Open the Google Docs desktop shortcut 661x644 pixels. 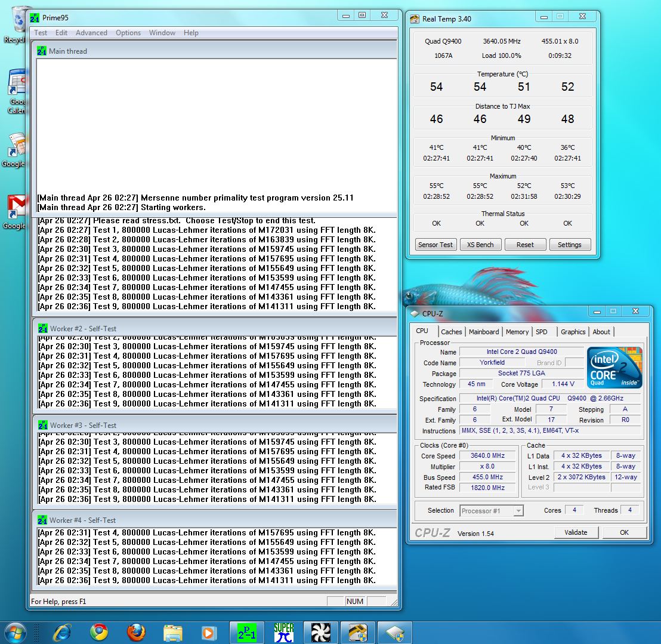[x=15, y=150]
